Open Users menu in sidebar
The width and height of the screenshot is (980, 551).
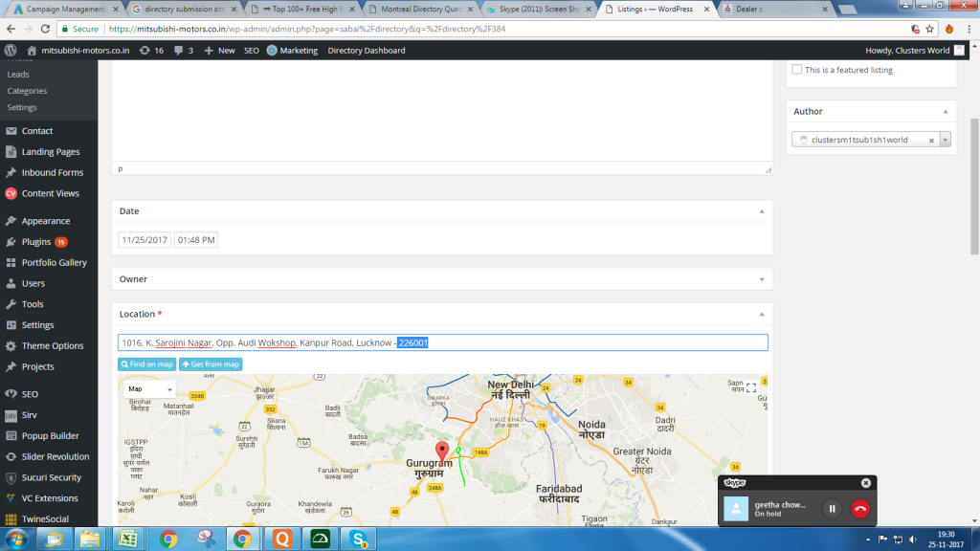(x=33, y=283)
